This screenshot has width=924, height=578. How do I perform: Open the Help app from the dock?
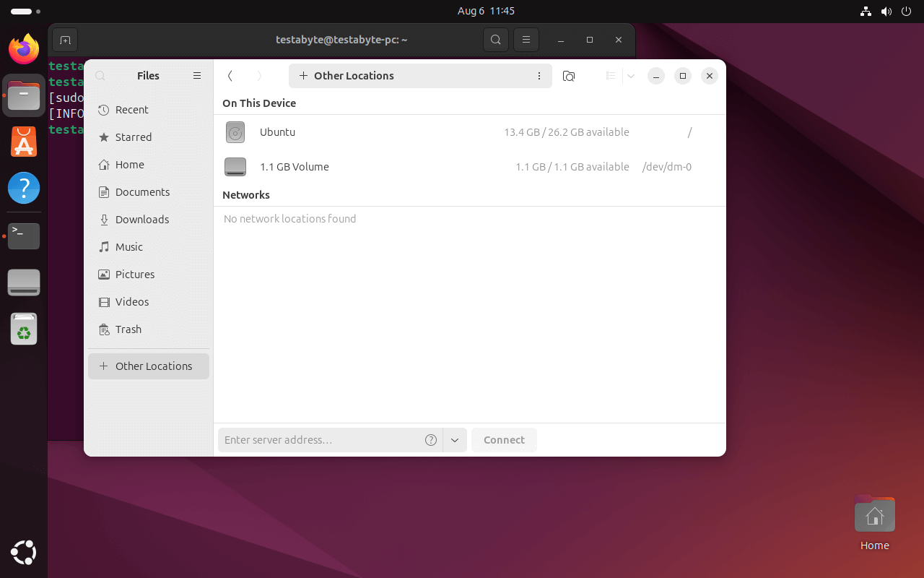(x=24, y=188)
